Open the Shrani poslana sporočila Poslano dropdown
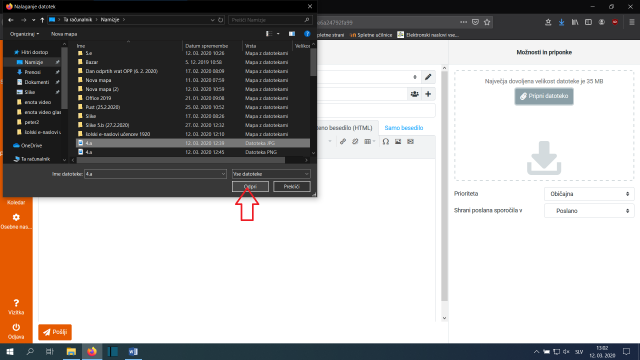Screen dimensions: 640x360 point(589,211)
